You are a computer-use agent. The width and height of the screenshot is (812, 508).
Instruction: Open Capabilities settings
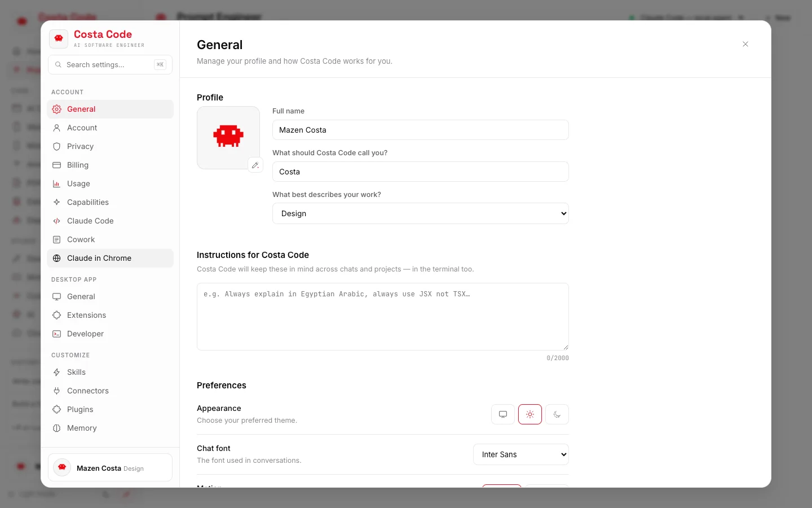pyautogui.click(x=110, y=202)
